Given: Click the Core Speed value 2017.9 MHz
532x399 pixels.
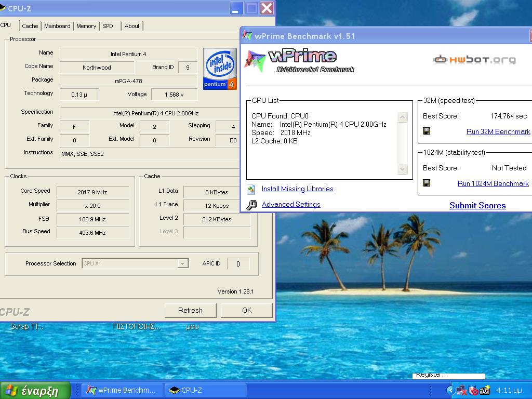Looking at the screenshot, I should tap(92, 192).
